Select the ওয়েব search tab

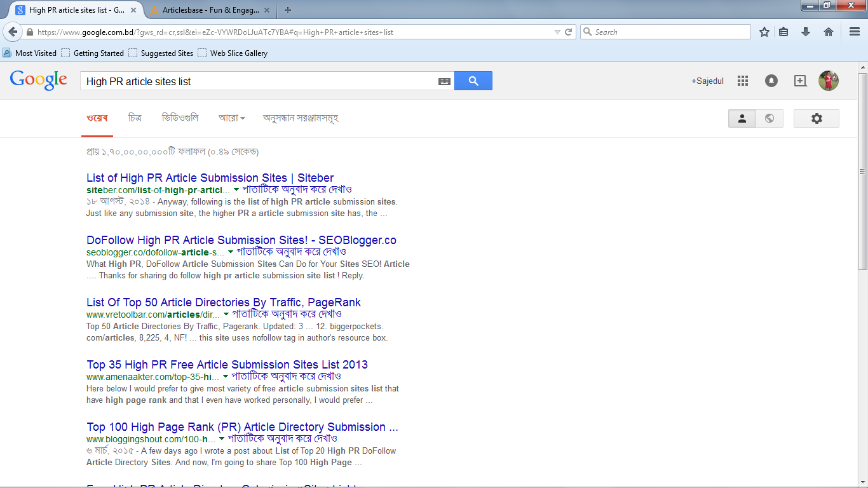point(97,118)
